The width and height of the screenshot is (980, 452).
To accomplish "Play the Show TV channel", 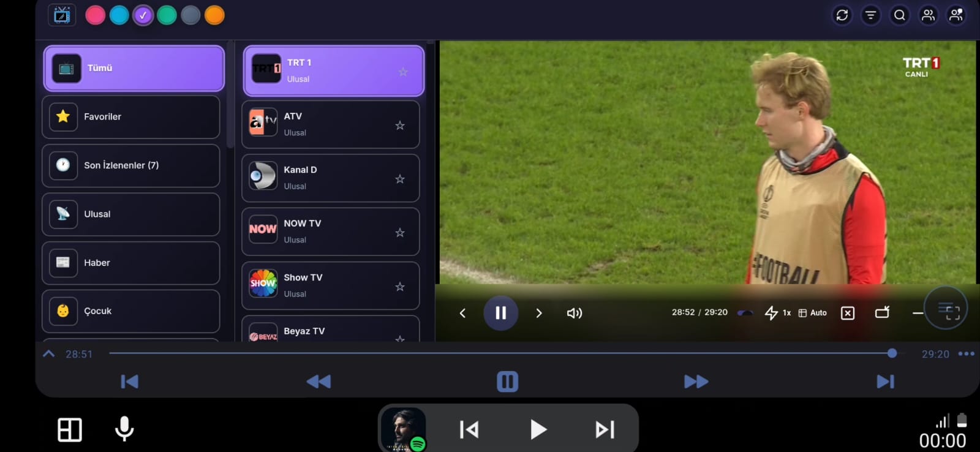I will tap(330, 285).
